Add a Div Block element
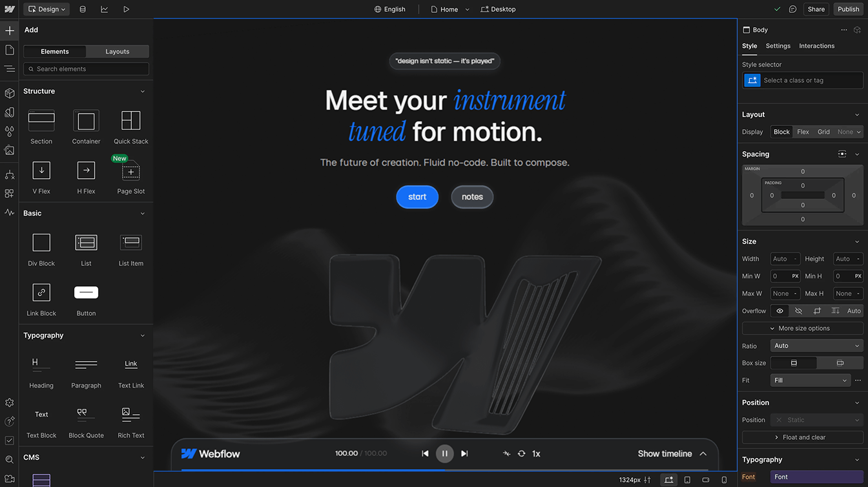The image size is (868, 487). click(x=41, y=249)
